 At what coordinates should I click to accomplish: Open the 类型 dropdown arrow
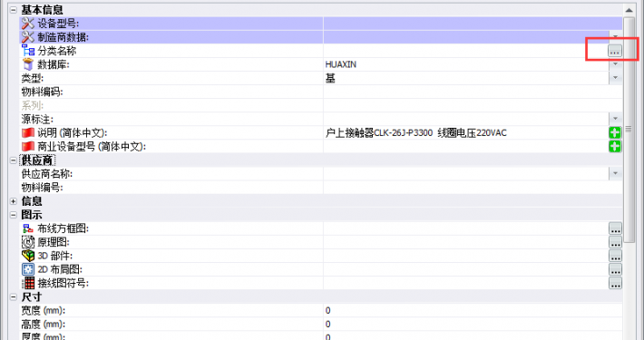tap(615, 78)
